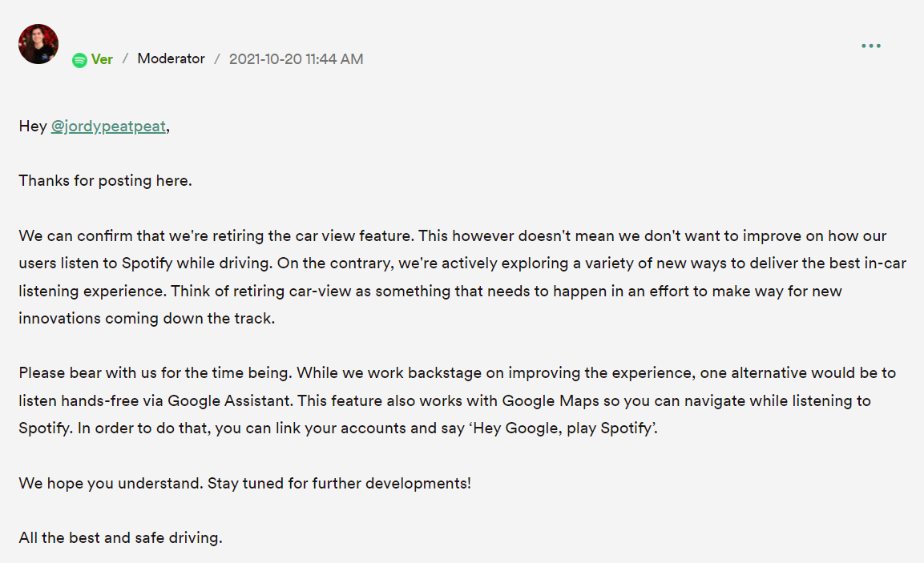This screenshot has width=924, height=563.
Task: Click "We can confirm that we're retiring" sentence
Action: (130, 236)
